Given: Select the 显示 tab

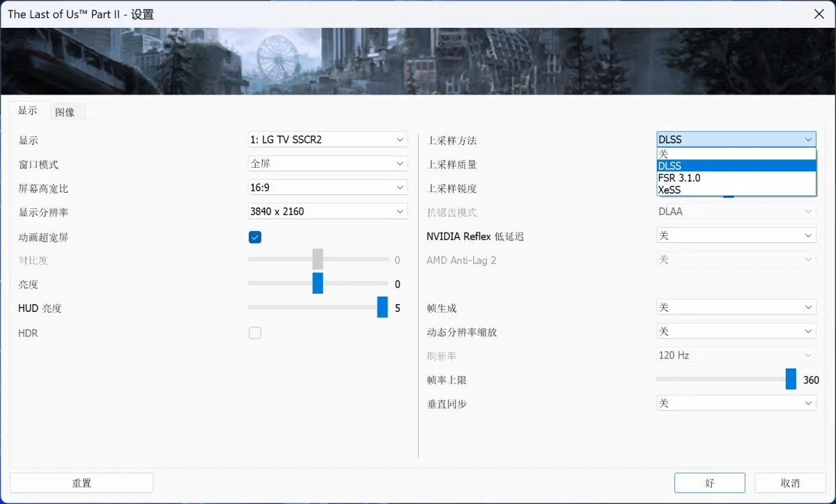Looking at the screenshot, I should click(x=28, y=111).
